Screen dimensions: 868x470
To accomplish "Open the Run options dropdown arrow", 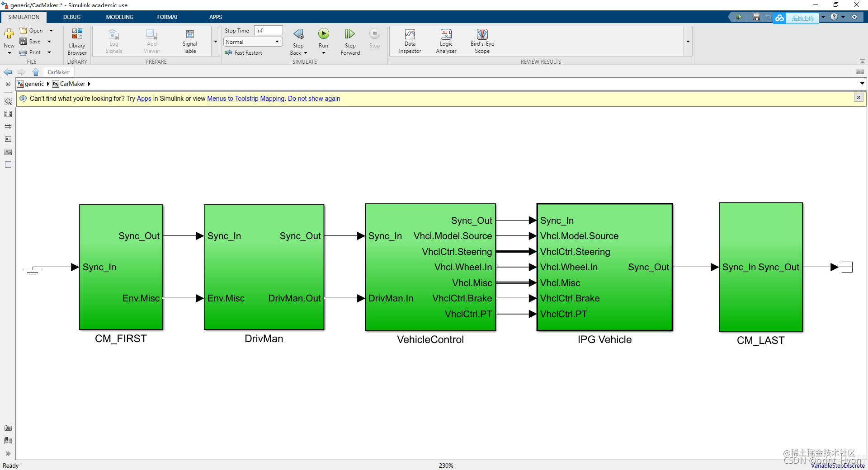I will coord(323,53).
